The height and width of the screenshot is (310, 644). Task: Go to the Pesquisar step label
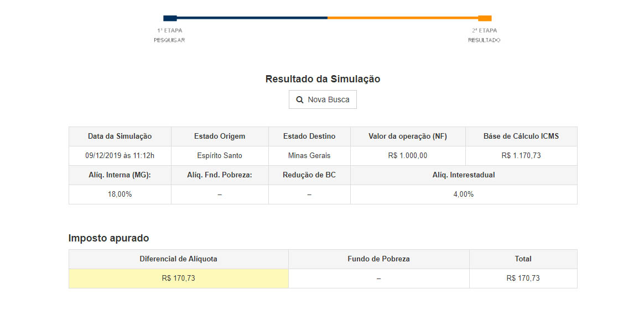coord(169,40)
